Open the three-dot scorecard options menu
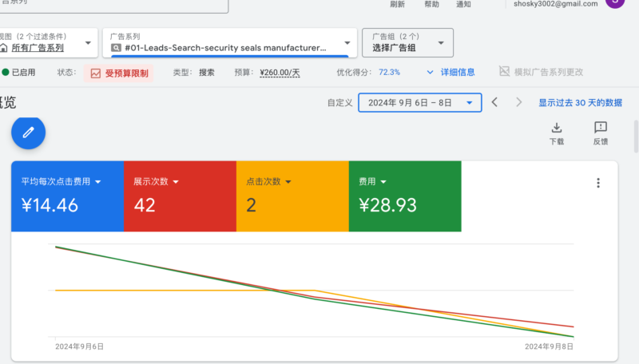This screenshot has width=639, height=364. point(597,183)
